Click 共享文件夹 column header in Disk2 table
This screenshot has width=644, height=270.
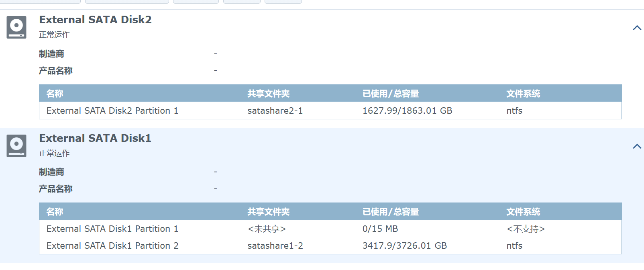[x=268, y=94]
